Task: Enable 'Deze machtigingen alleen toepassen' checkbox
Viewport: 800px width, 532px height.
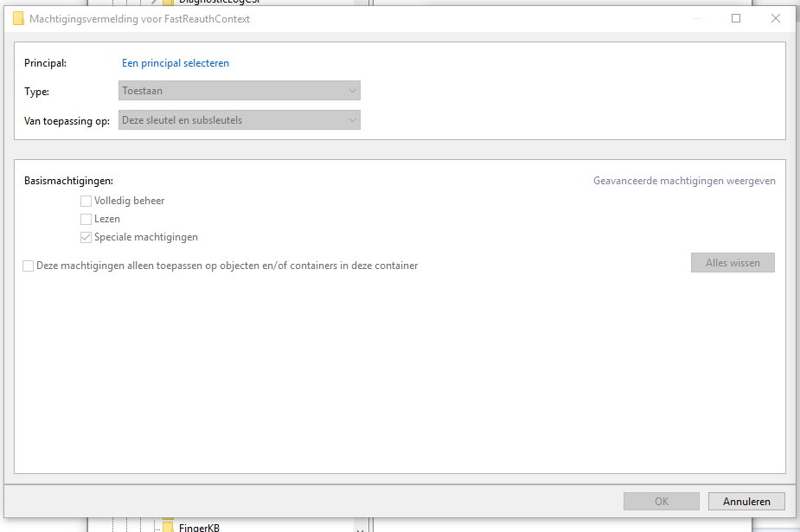Action: 28,266
